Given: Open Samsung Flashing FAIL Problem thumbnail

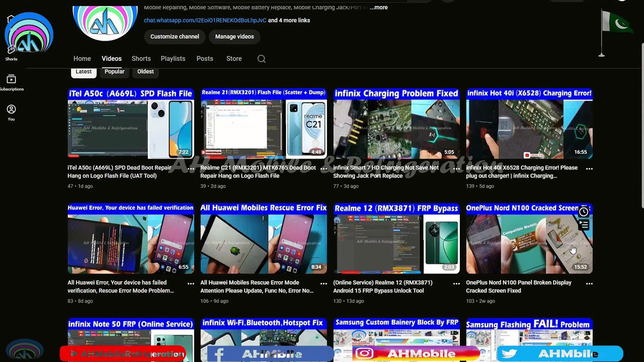Looking at the screenshot, I should coord(529,340).
